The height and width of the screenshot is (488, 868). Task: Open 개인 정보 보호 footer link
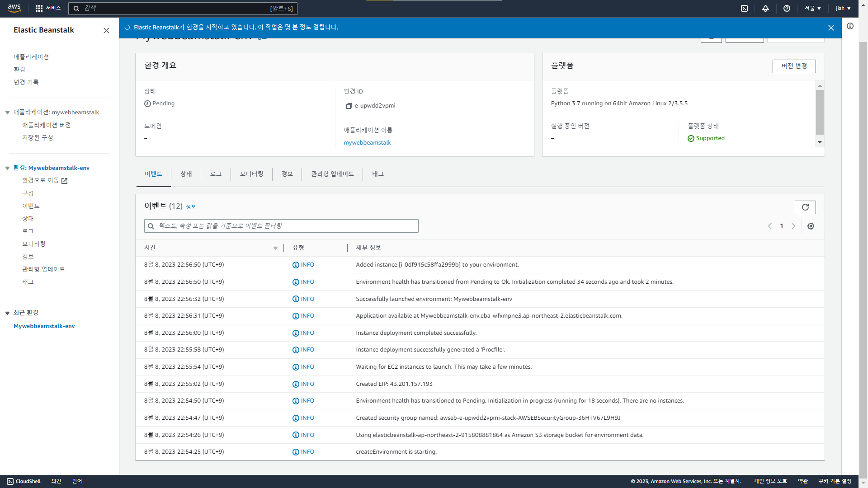(x=770, y=481)
